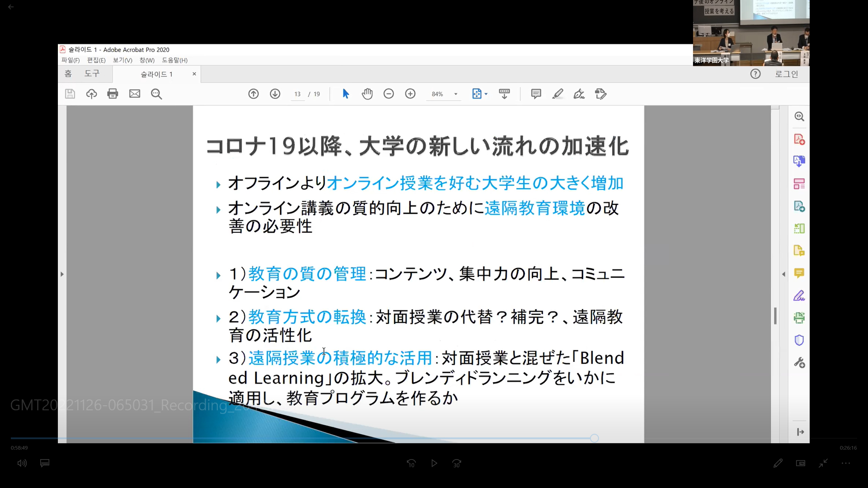The width and height of the screenshot is (868, 488).
Task: Exit fullscreen with the arrows icon
Action: pyautogui.click(x=823, y=463)
